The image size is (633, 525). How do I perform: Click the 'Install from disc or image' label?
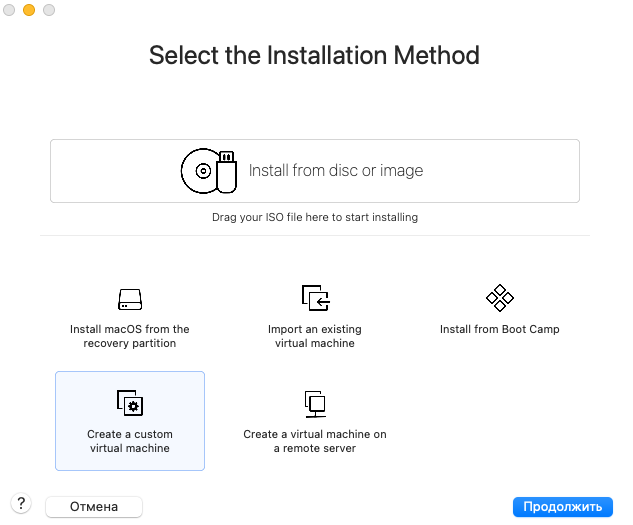point(336,171)
